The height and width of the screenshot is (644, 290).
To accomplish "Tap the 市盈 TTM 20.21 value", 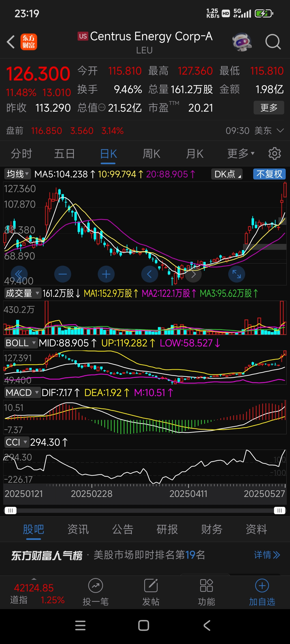I will coord(201,108).
